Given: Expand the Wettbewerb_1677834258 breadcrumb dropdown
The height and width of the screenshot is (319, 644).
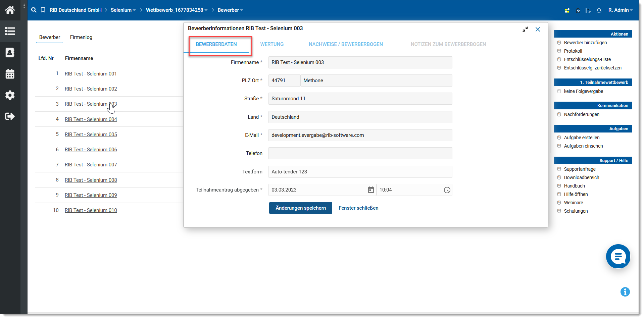Looking at the screenshot, I should point(177,10).
